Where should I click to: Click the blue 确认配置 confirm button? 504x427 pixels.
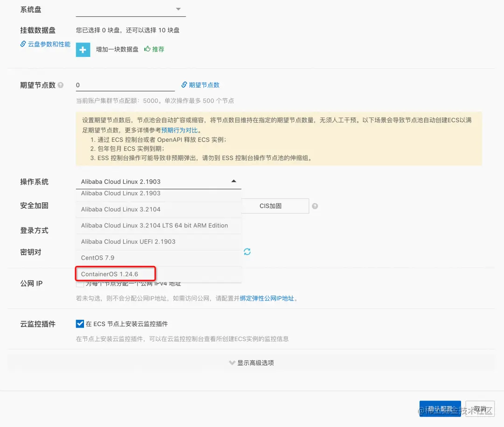coord(440,409)
